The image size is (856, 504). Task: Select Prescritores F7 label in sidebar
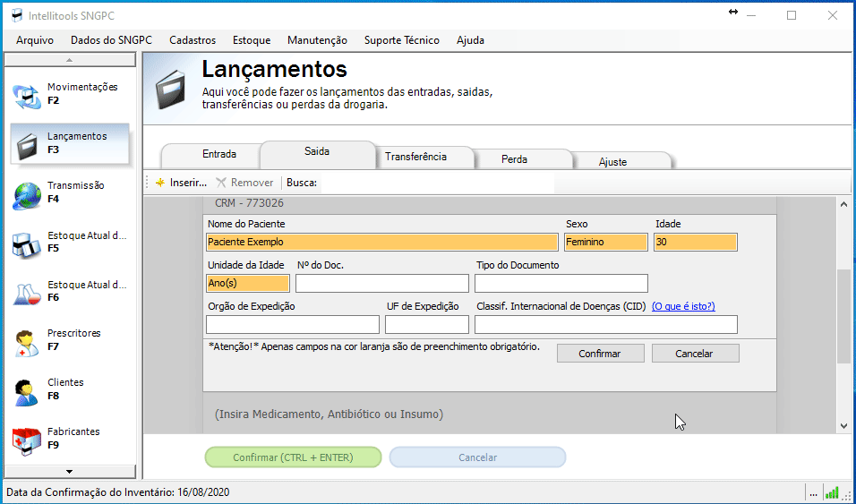pos(73,339)
